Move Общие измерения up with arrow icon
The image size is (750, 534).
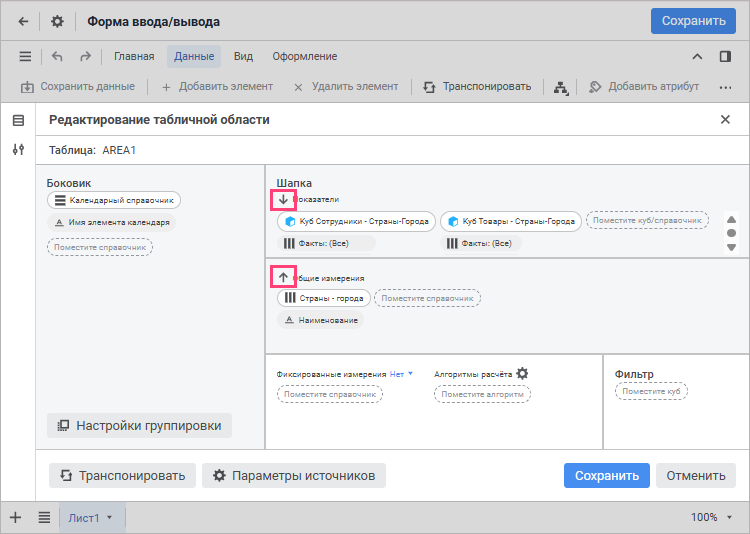[283, 277]
